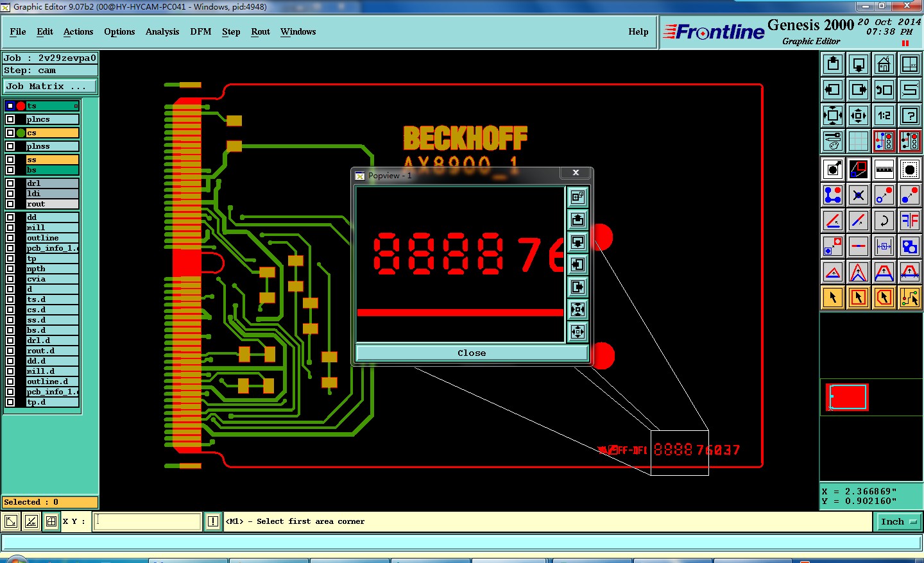
Task: Click the Step: cam label
Action: pyautogui.click(x=51, y=71)
